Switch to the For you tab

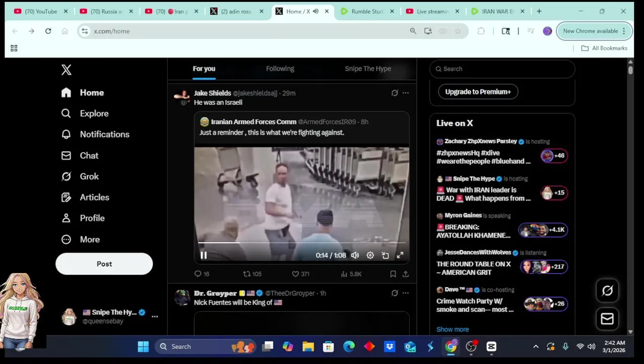[x=204, y=69]
